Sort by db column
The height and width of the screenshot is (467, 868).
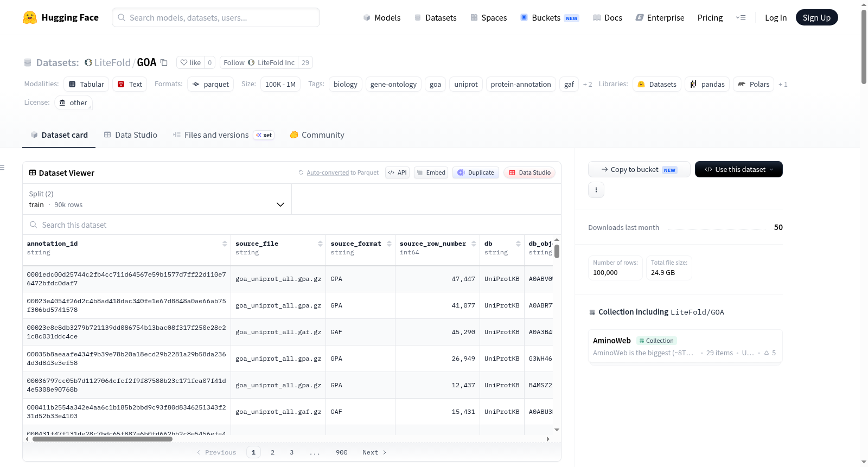pos(518,244)
